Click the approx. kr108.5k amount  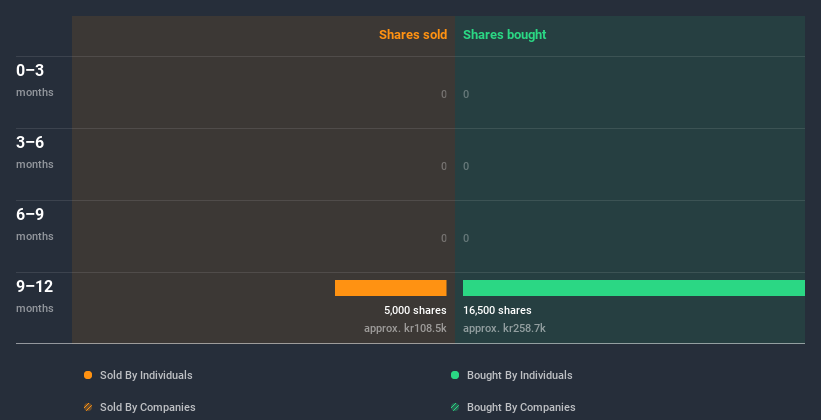[x=405, y=328]
